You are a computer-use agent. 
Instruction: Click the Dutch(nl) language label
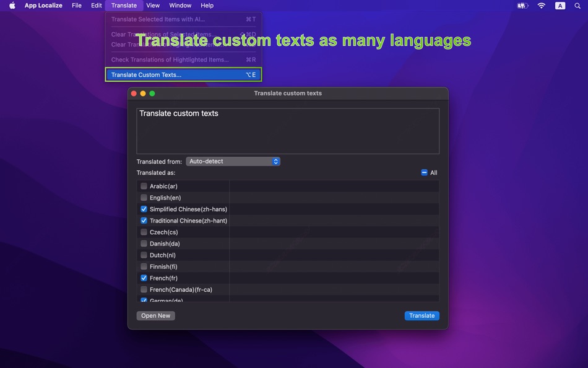click(x=163, y=255)
